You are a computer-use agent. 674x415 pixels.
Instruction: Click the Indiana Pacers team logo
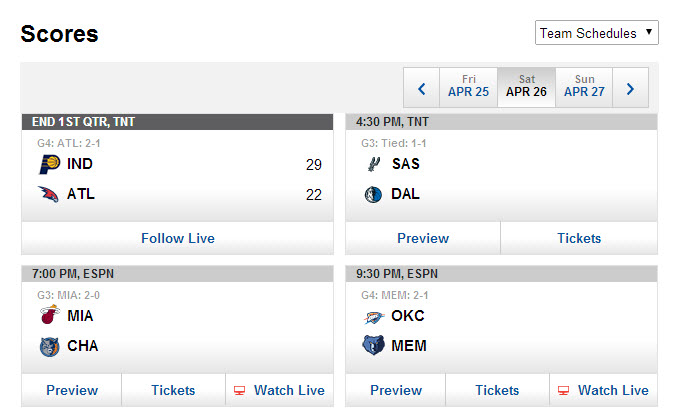click(48, 164)
